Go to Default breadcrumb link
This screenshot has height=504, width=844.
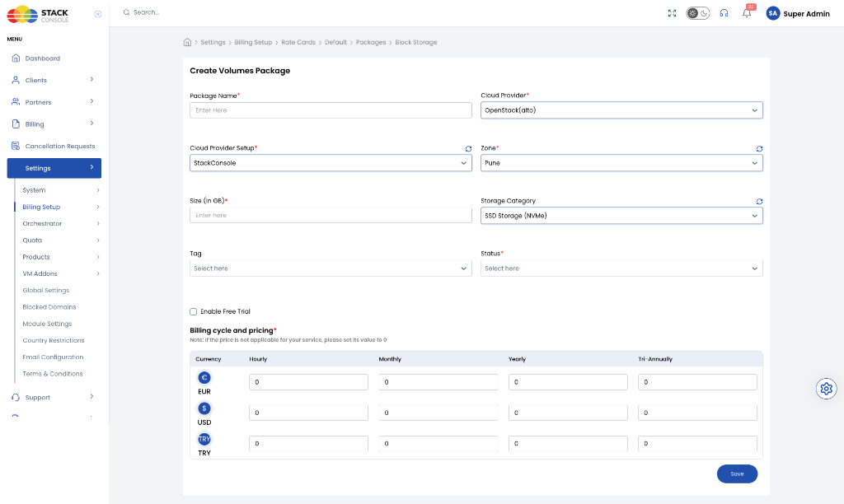pyautogui.click(x=336, y=42)
